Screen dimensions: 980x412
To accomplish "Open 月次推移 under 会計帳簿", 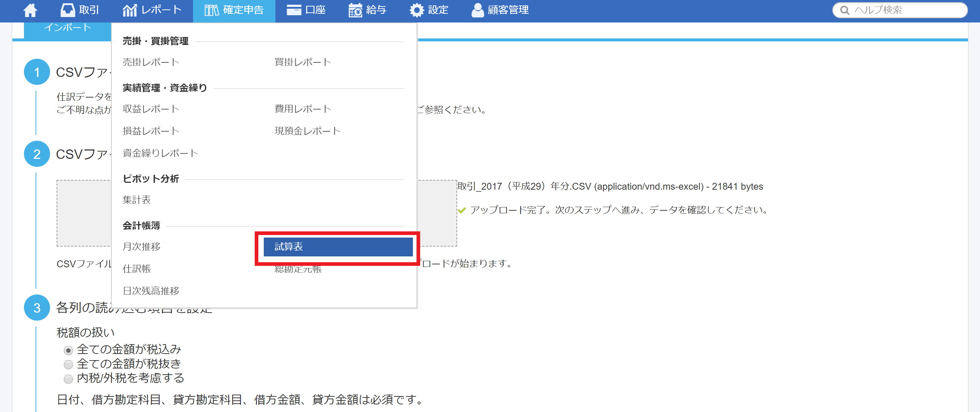I will pos(142,247).
